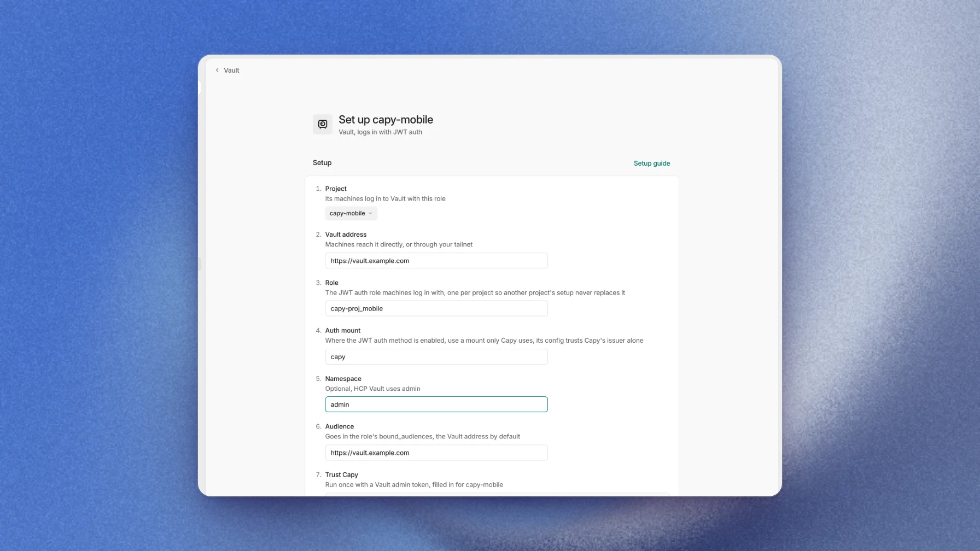Click the 'Namespace' step label
The width and height of the screenshot is (980, 551).
pyautogui.click(x=343, y=379)
